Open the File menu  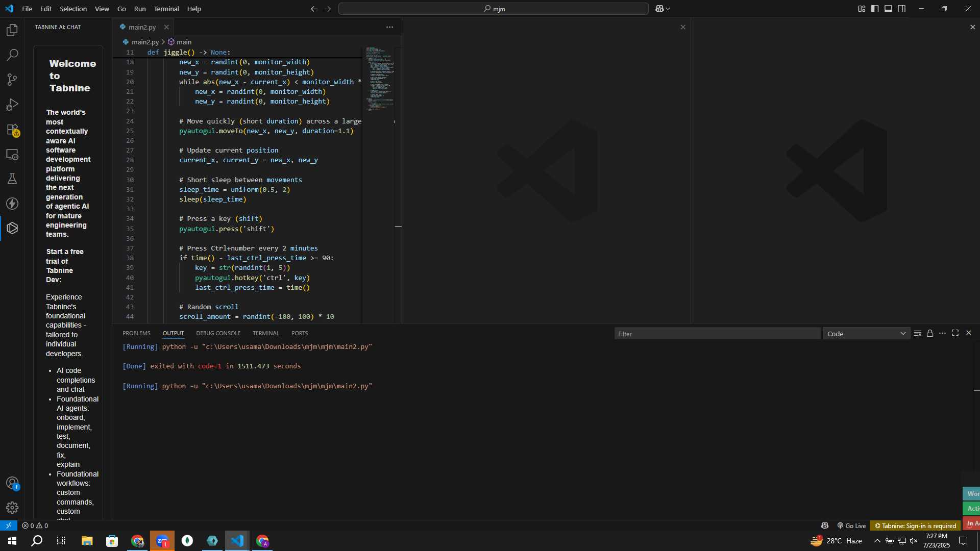click(x=27, y=9)
